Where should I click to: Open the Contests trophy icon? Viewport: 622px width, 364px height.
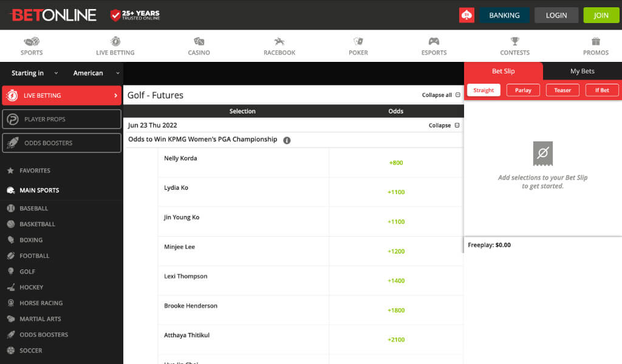(x=515, y=41)
